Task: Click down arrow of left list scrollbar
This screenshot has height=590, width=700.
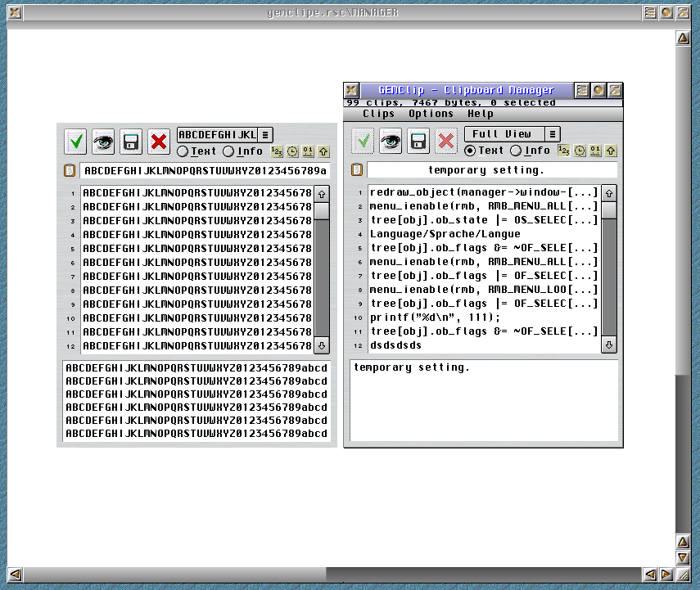Action: [x=322, y=346]
